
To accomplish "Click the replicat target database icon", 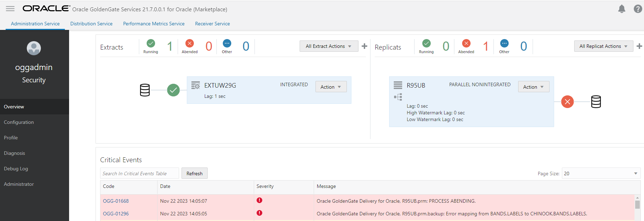I will tap(596, 102).
